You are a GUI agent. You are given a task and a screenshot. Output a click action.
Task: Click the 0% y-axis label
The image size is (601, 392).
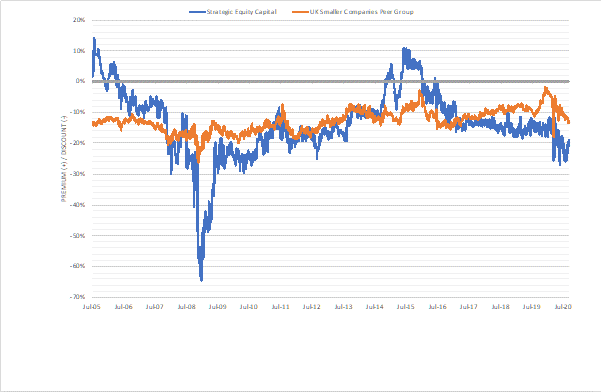pos(80,81)
